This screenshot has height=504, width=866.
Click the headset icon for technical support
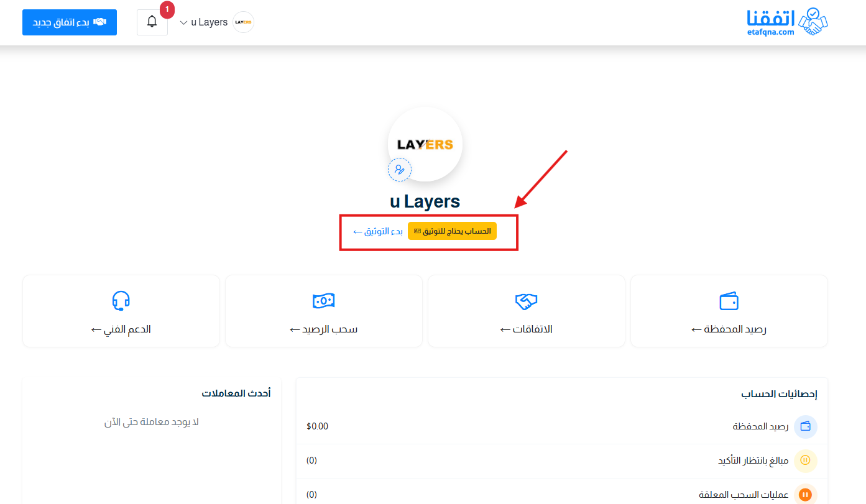[121, 301]
